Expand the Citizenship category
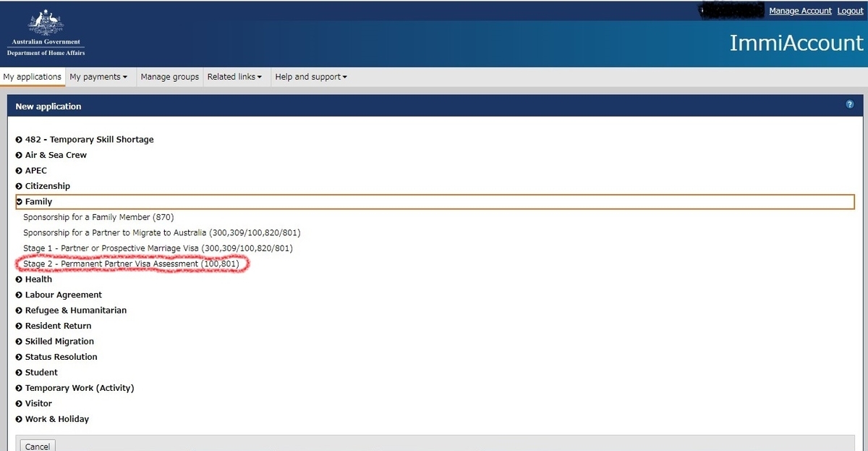 click(43, 186)
